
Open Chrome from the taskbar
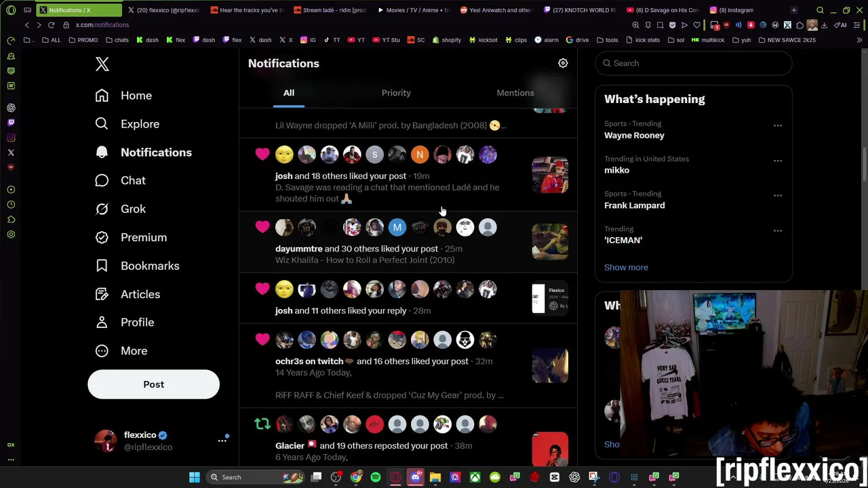(356, 477)
